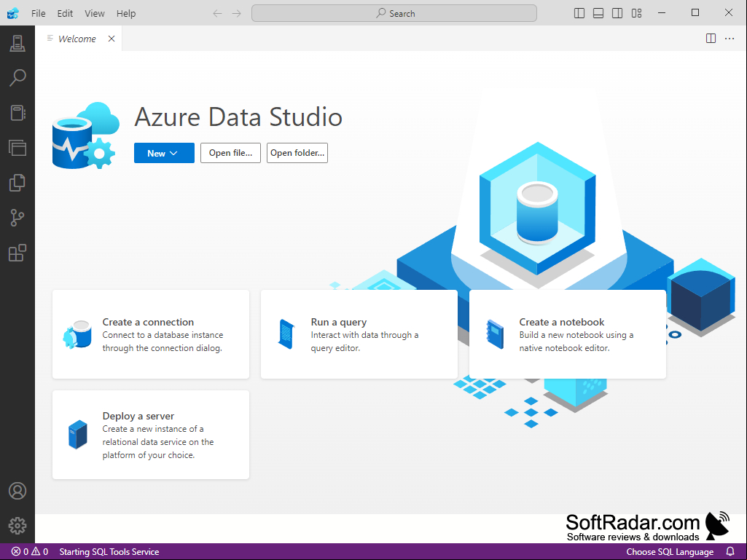Open the View menu
This screenshot has height=560, width=747.
tap(94, 13)
